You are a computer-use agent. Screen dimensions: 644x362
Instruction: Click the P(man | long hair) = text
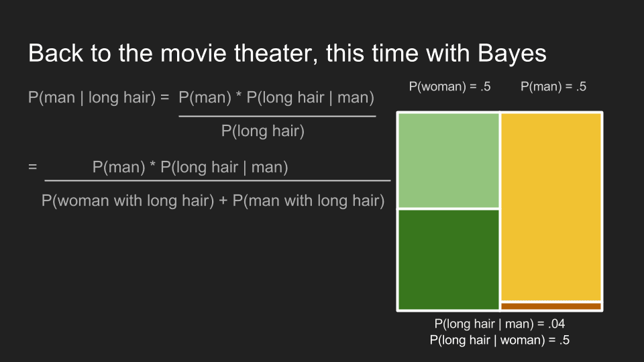[x=99, y=98]
